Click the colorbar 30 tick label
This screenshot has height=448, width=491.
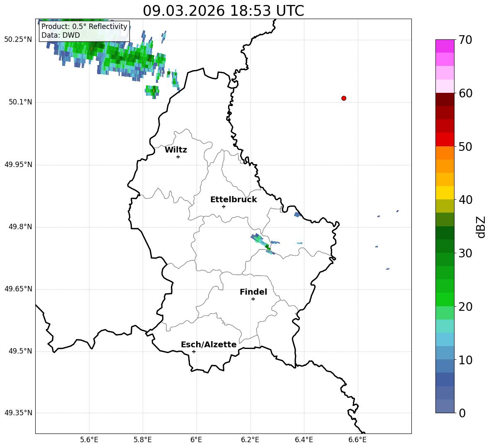pos(465,253)
